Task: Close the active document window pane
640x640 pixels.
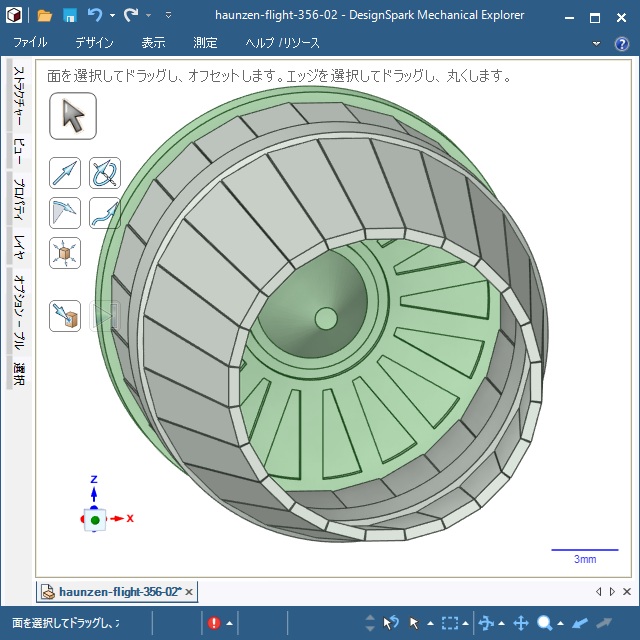Action: click(x=627, y=591)
